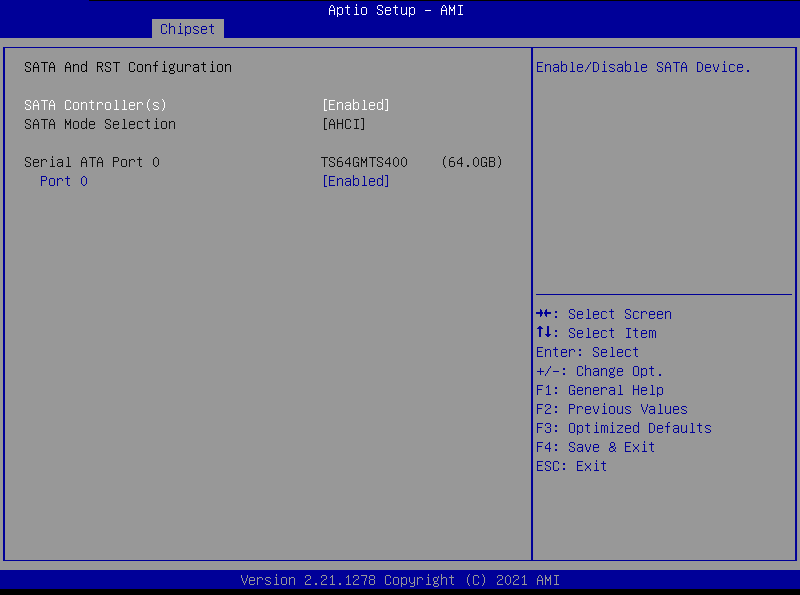The height and width of the screenshot is (595, 800).
Task: Click the F4: Save & Exit hint
Action: click(595, 447)
